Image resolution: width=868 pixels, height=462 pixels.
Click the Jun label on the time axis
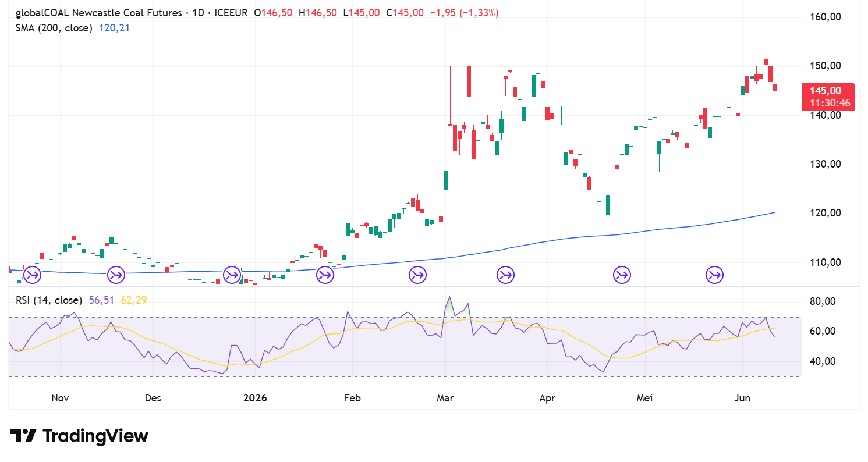742,398
